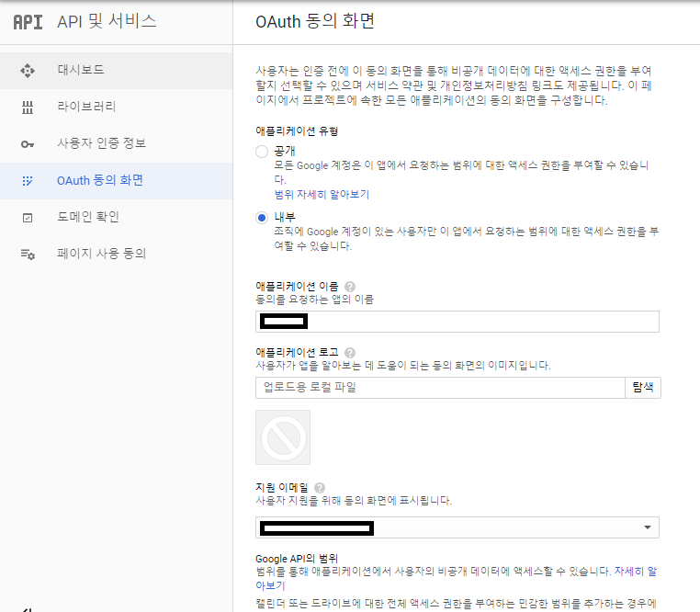This screenshot has height=612, width=700.
Task: Click the key icon for 사용자 인증 정보
Action: click(28, 144)
